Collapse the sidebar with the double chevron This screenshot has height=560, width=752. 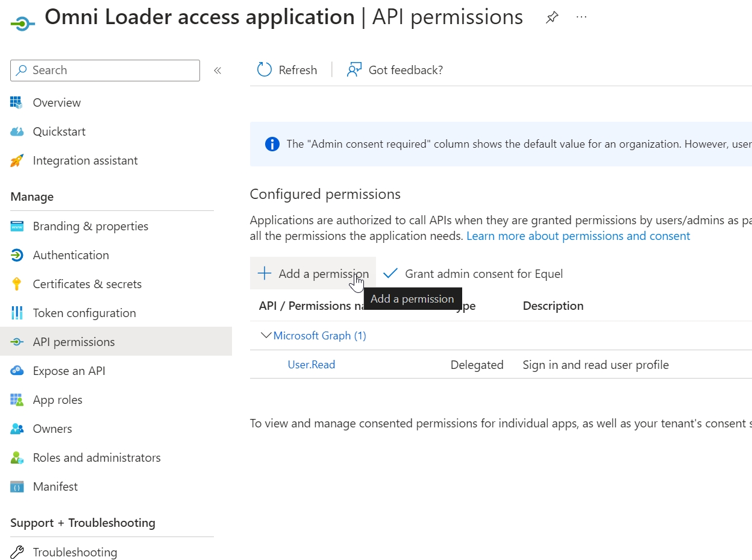(x=218, y=71)
